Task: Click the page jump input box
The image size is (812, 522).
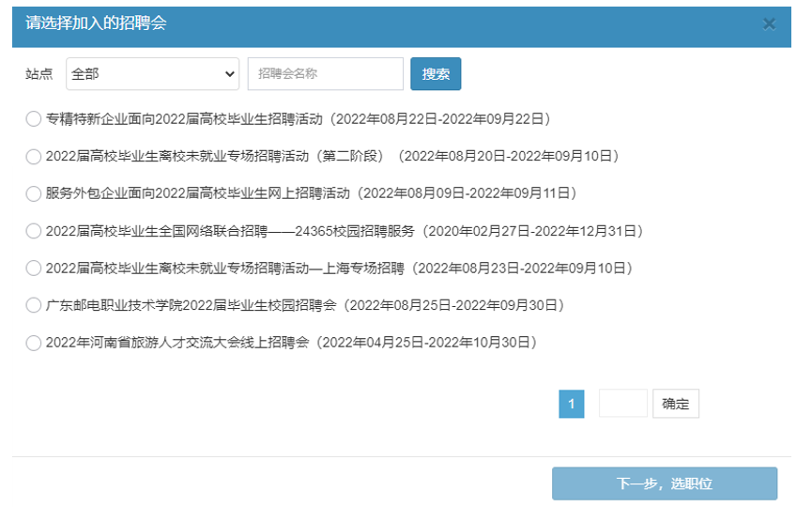Action: click(x=623, y=404)
